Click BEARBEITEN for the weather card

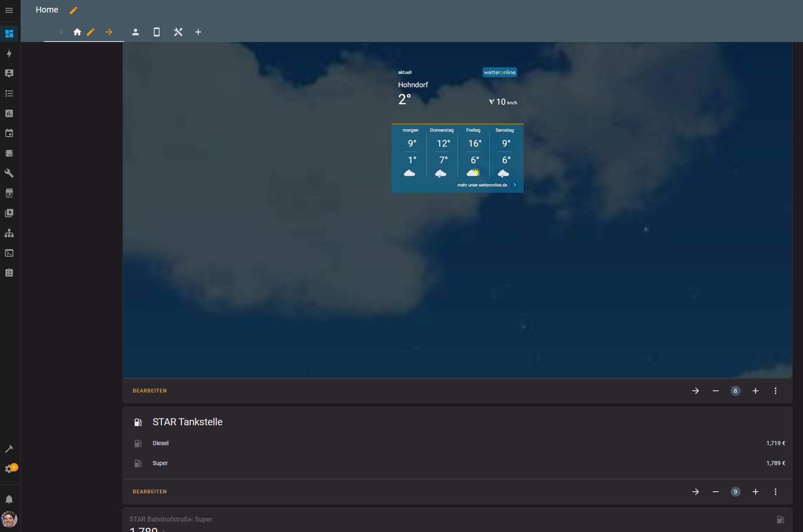(x=150, y=391)
